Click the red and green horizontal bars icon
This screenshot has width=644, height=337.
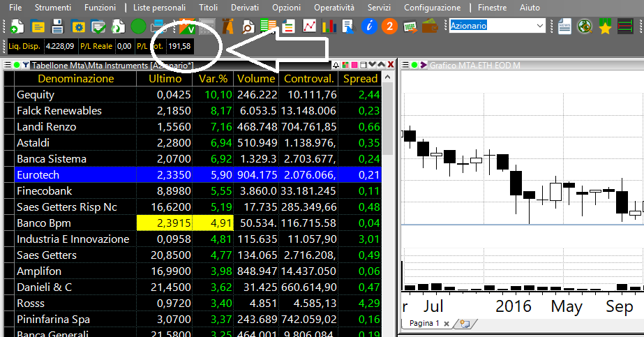625,27
